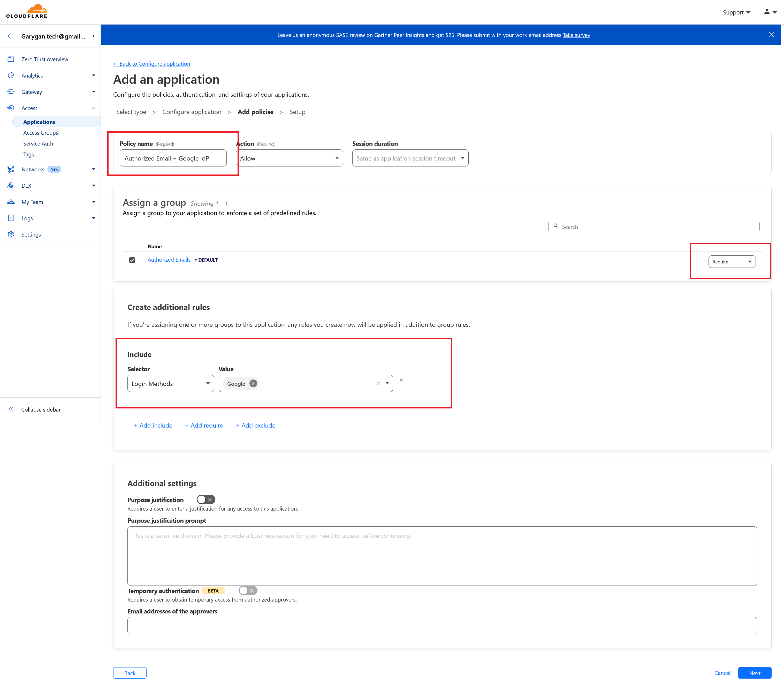Click the Collapse sidebar label
Viewport: 784px width, 691px height.
41,409
